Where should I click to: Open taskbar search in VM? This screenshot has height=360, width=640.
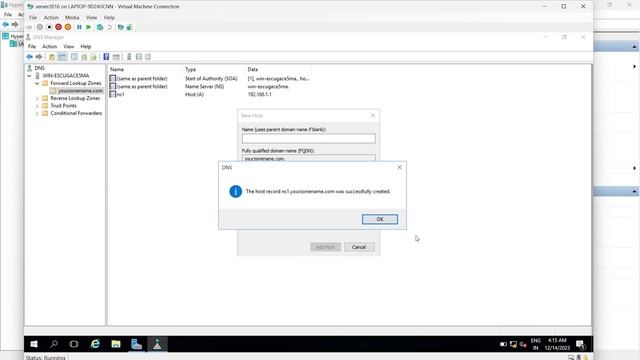tap(54, 344)
